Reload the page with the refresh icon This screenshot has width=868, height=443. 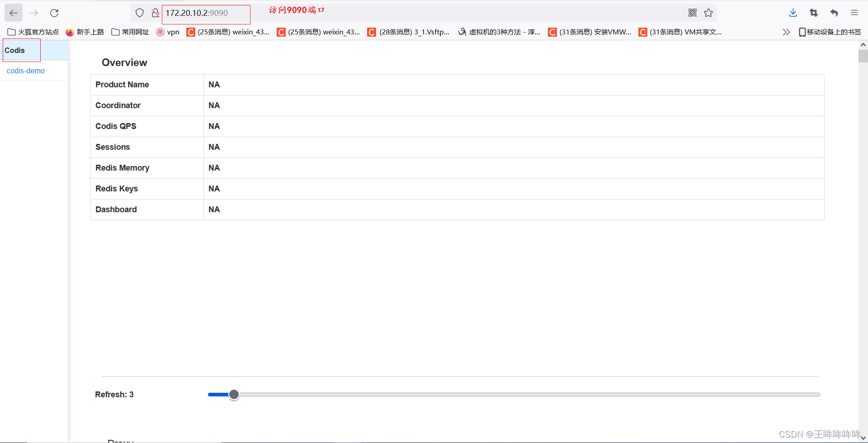(54, 13)
